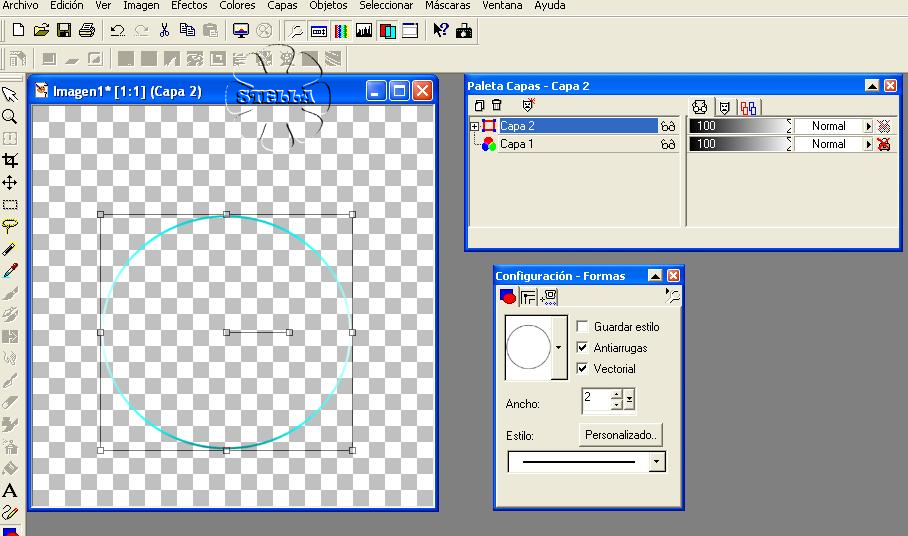The height and width of the screenshot is (536, 908).
Task: Select the rectangular Selection tool
Action: 10,204
